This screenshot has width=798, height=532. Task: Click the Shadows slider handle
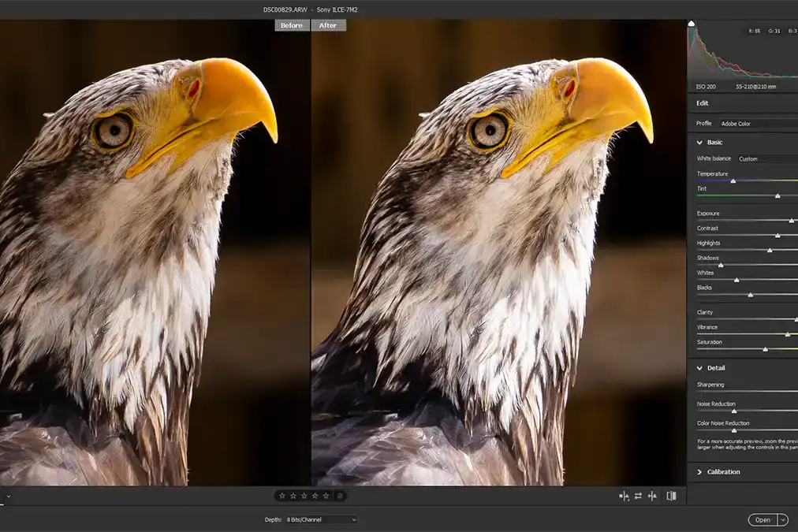point(721,265)
